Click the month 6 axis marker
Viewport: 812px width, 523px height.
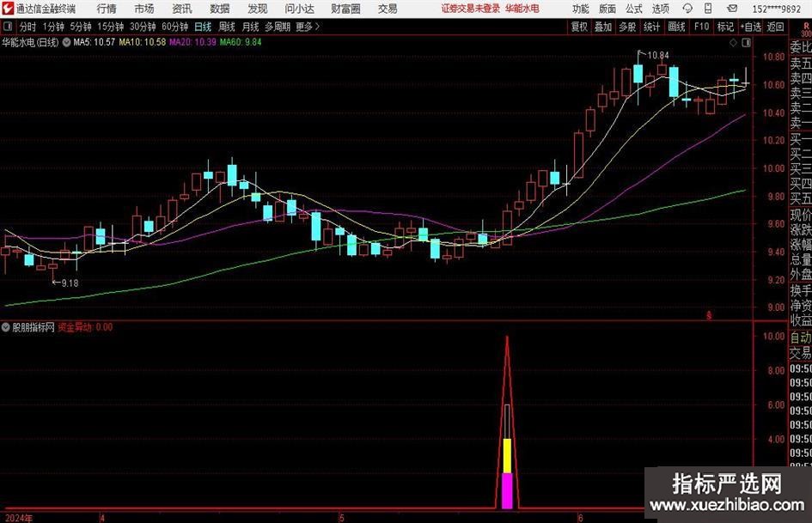pos(580,518)
